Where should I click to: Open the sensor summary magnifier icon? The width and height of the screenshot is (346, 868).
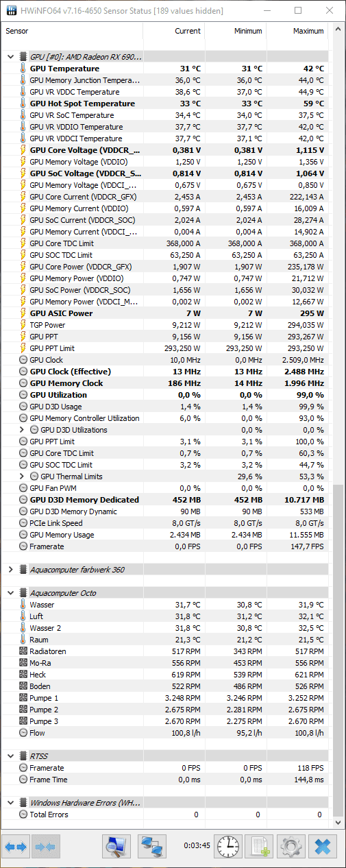116,847
